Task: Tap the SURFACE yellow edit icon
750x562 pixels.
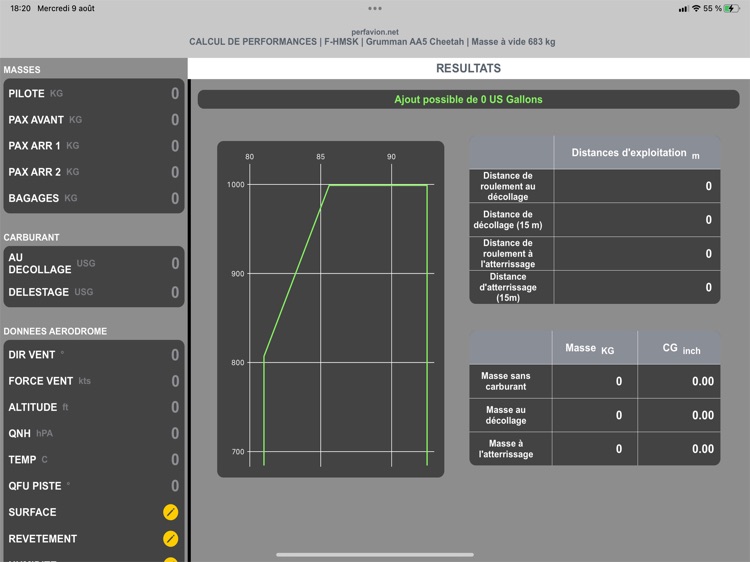Action: tap(170, 512)
